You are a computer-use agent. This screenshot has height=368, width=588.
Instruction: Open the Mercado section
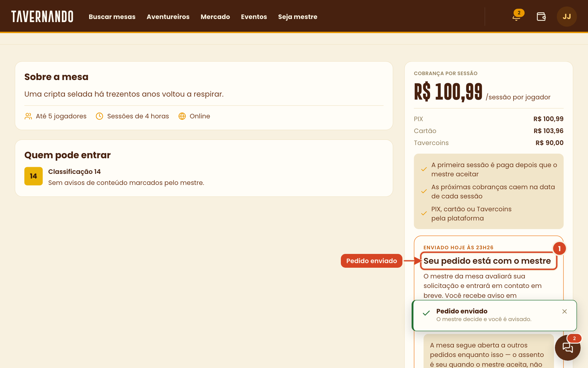[x=215, y=17]
